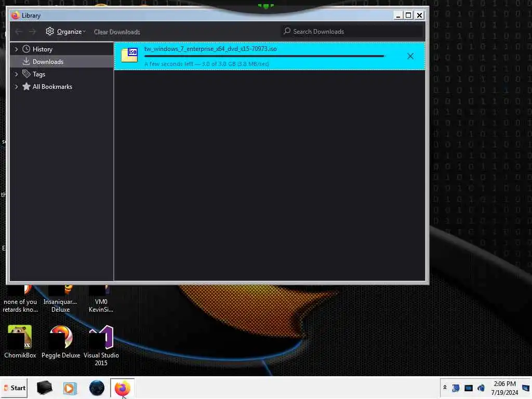Screen dimensions: 532x399
Task: Cancel the windows_7 iso download
Action: [410, 56]
